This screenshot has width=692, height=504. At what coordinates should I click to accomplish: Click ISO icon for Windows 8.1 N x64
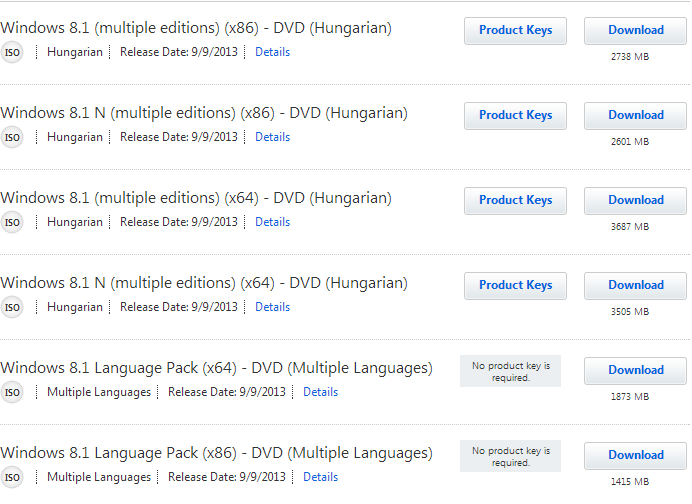11,308
